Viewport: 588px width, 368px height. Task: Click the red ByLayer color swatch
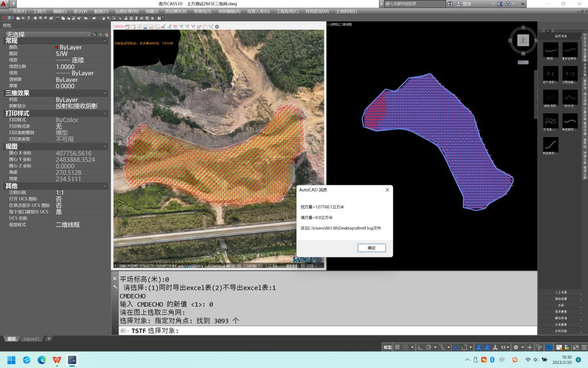(57, 47)
